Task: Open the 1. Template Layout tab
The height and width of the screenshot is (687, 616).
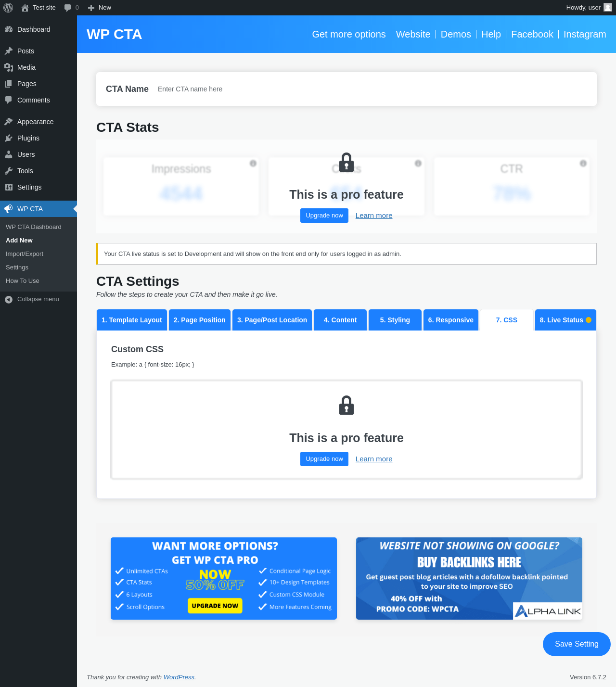Action: (132, 320)
